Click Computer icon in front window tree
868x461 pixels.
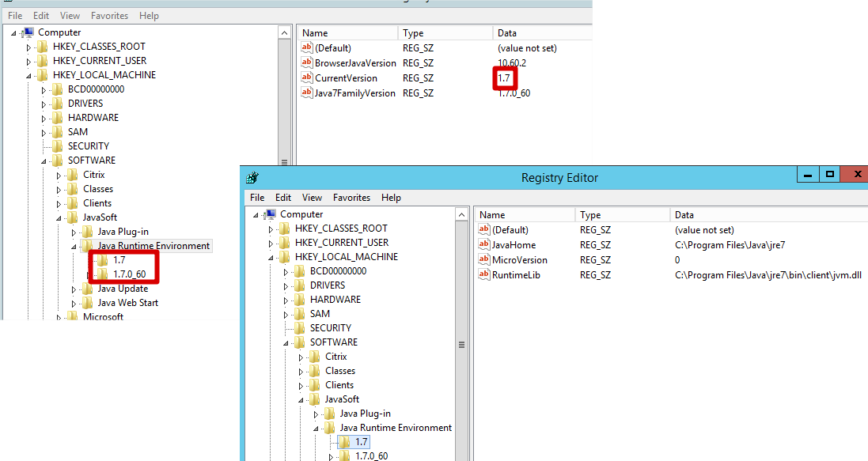coord(271,213)
